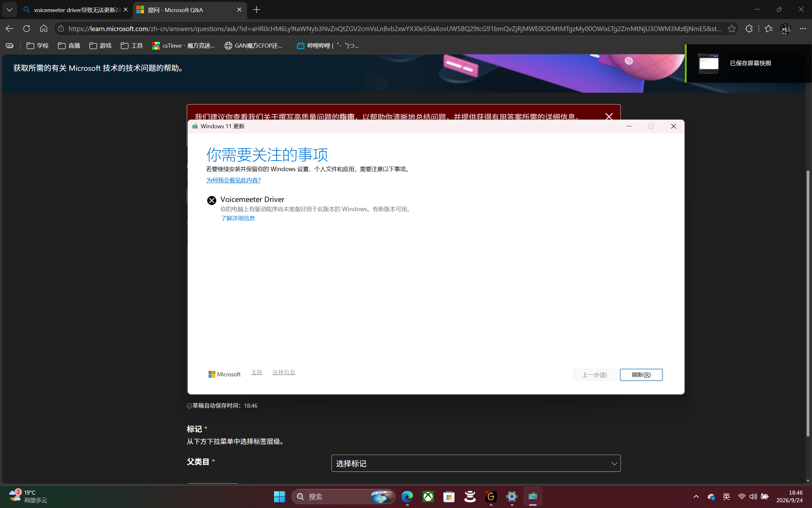Go to browser home page
This screenshot has height=508, width=812.
[44, 29]
